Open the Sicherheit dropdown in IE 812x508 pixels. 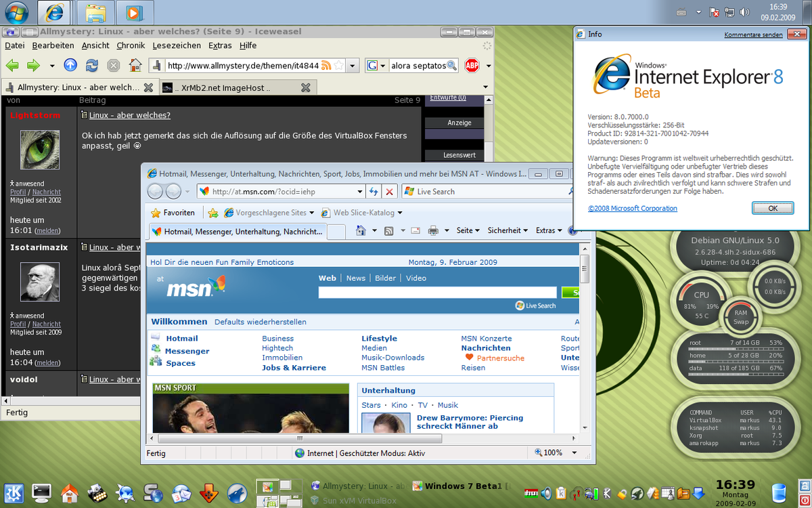click(508, 230)
